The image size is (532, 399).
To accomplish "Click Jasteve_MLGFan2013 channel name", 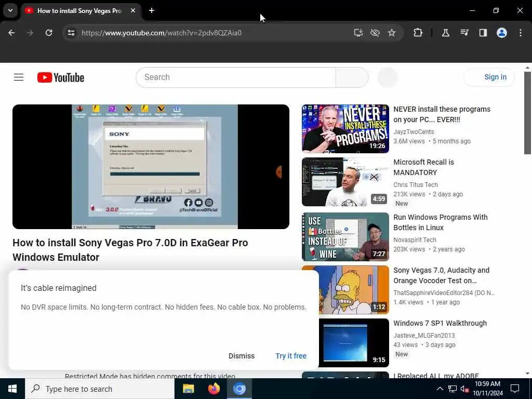I will point(424,335).
